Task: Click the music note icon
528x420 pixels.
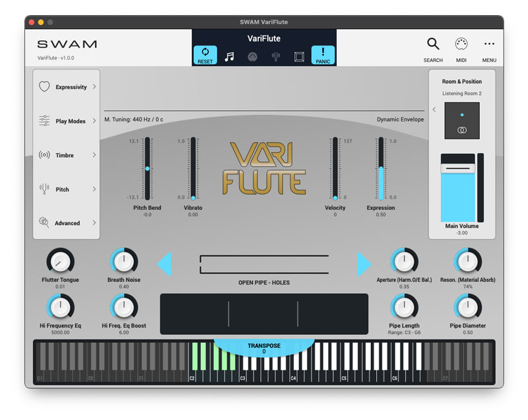Action: [x=229, y=57]
